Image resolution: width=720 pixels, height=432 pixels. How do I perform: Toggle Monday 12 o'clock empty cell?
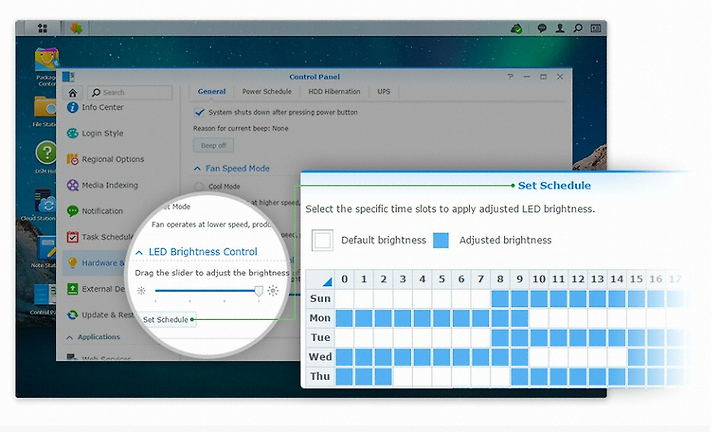coord(578,318)
